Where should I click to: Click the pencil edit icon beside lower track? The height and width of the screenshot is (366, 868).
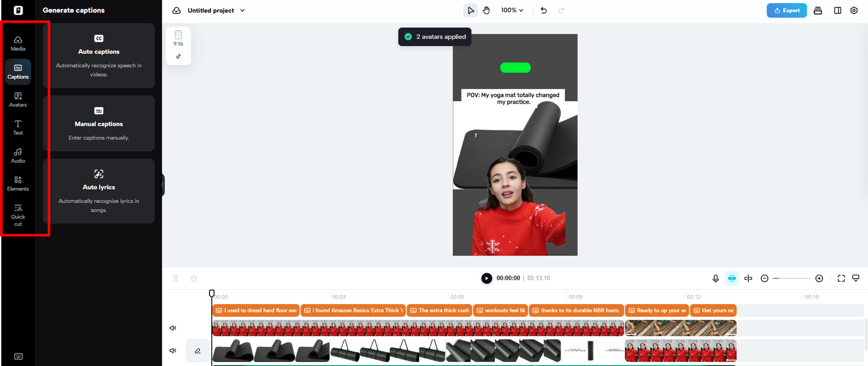pyautogui.click(x=198, y=351)
